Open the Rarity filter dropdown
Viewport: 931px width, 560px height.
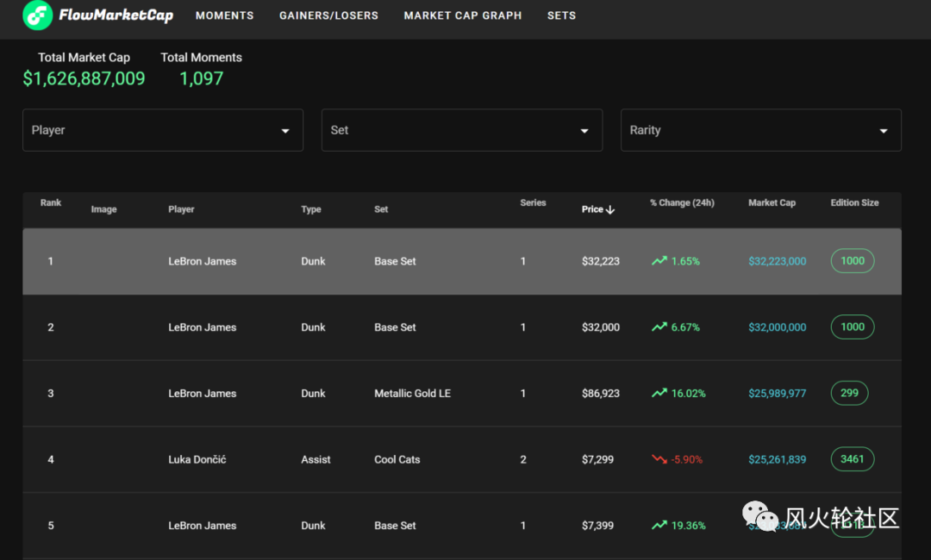pos(760,130)
